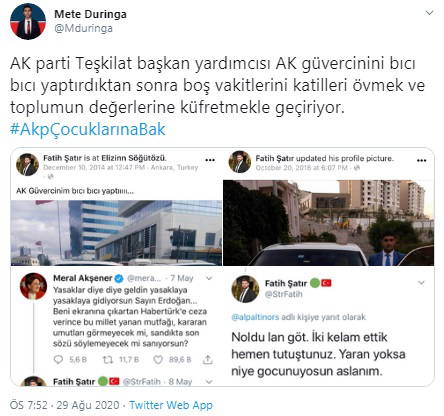444x416 pixels.
Task: Open Fatih Şatır's avatar beside @StrFatih
Action: tap(245, 289)
